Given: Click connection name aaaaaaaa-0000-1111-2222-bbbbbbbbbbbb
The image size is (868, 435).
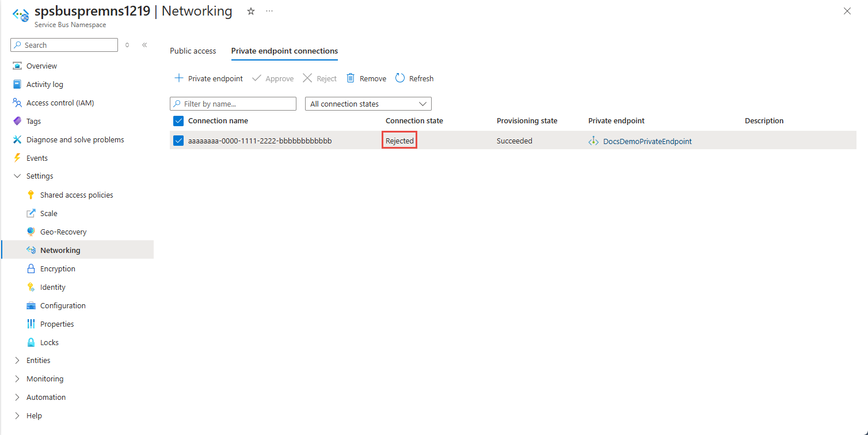Looking at the screenshot, I should tap(260, 141).
